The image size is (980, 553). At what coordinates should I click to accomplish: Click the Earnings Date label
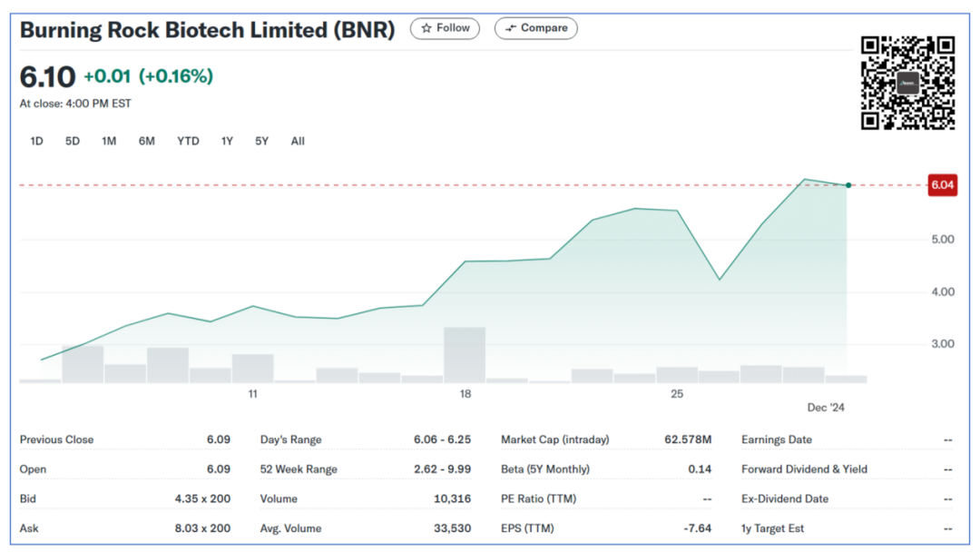coord(777,439)
